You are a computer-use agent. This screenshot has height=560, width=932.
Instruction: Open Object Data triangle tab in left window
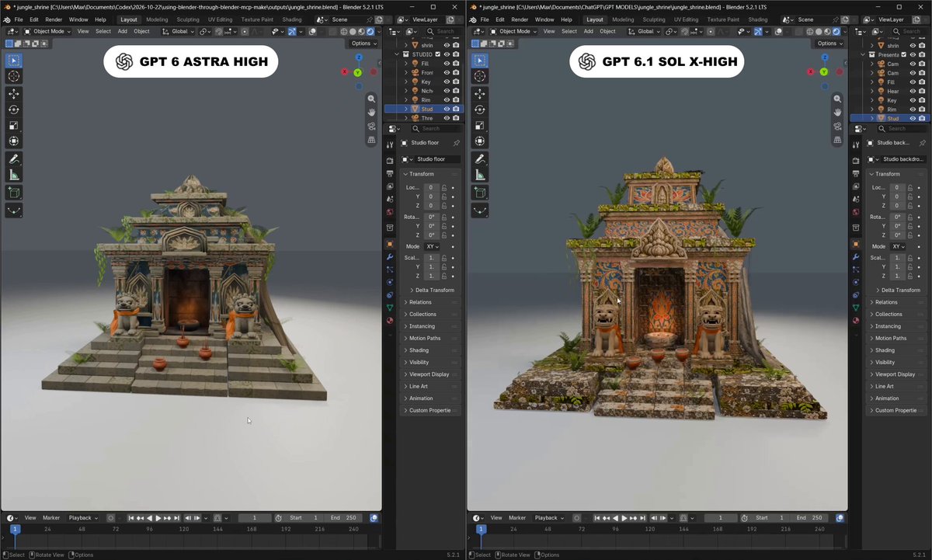tap(390, 308)
